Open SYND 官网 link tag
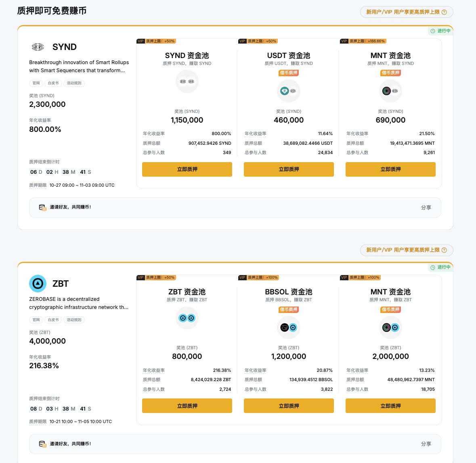The image size is (476, 463). (x=36, y=83)
